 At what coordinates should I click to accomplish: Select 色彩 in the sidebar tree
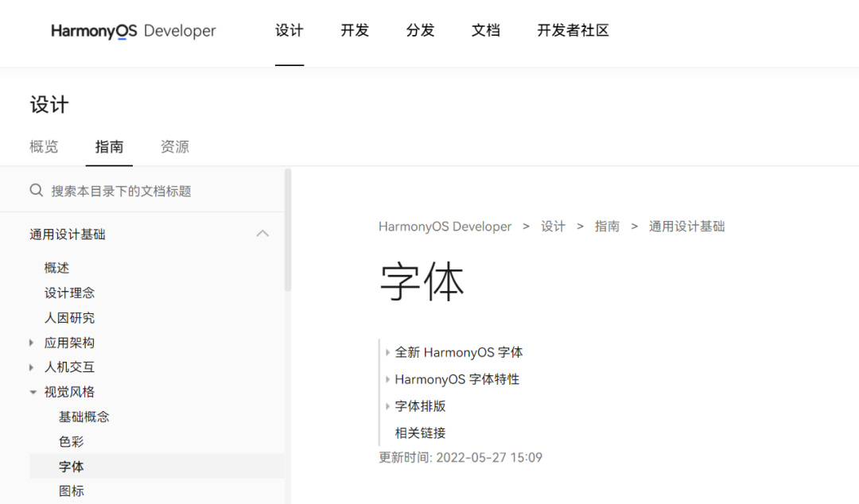tap(71, 441)
